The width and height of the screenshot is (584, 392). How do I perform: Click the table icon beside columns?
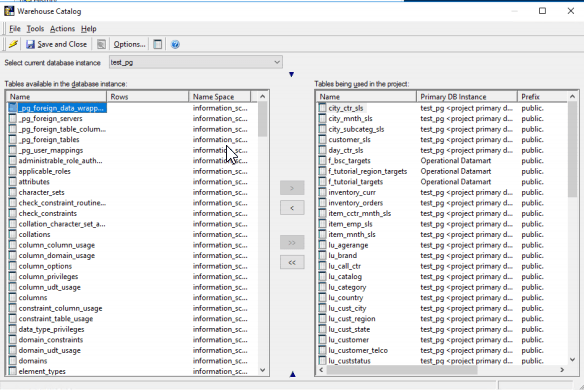pos(13,298)
